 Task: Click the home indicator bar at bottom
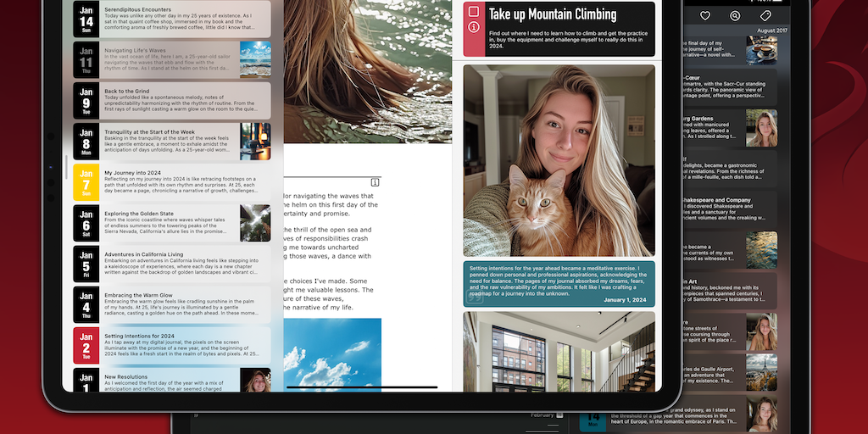click(362, 387)
